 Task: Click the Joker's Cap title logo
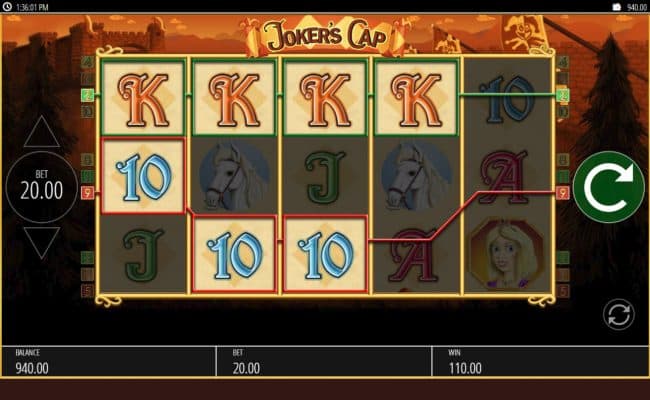325,35
